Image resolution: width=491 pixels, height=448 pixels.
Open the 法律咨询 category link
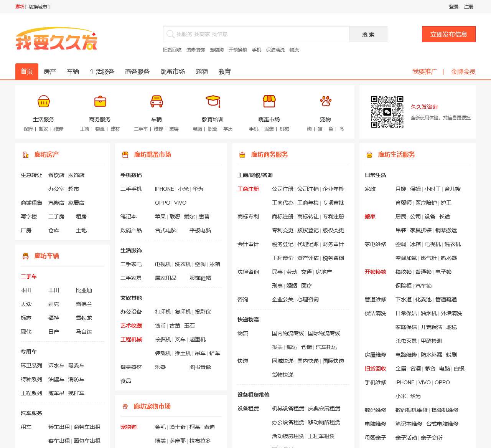(x=248, y=272)
